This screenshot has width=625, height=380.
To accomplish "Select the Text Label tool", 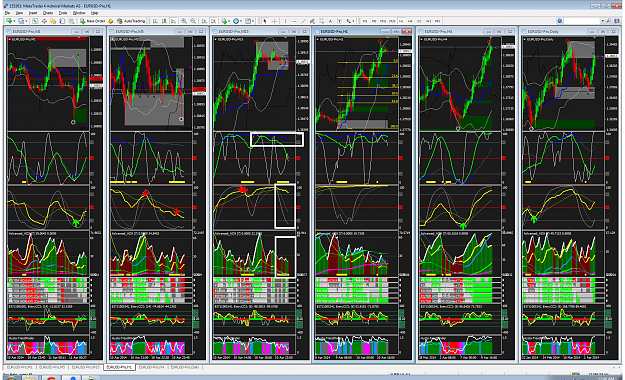I will [x=339, y=21].
